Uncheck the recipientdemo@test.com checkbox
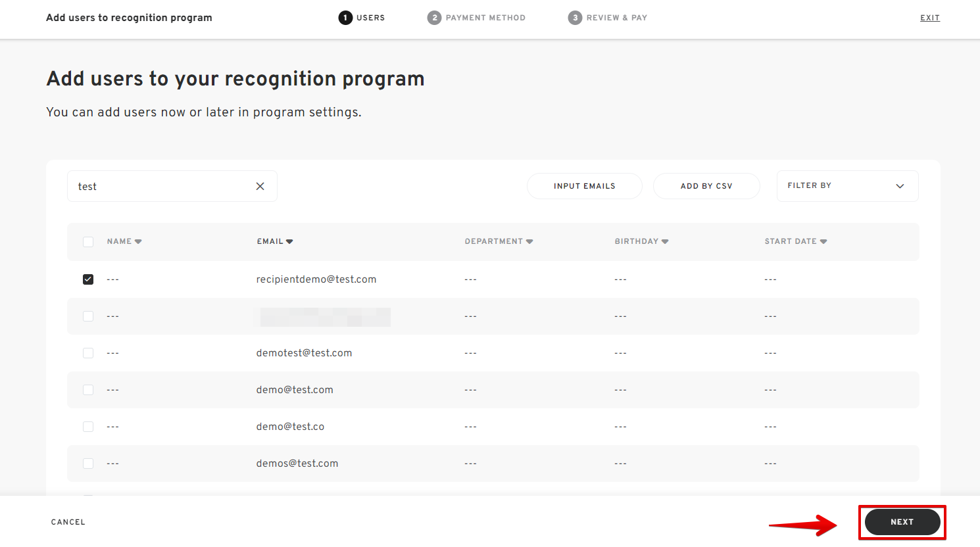Viewport: 980px width, 547px height. coord(88,279)
